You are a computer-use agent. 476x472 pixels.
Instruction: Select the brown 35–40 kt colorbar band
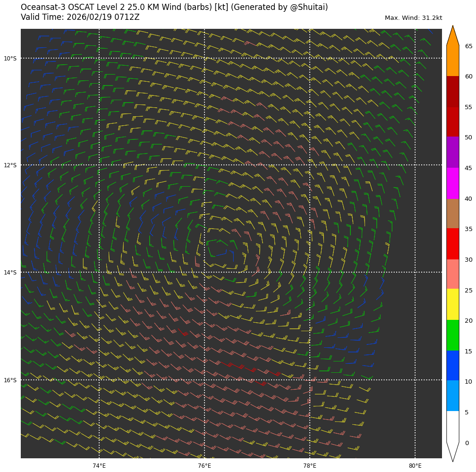(452, 213)
